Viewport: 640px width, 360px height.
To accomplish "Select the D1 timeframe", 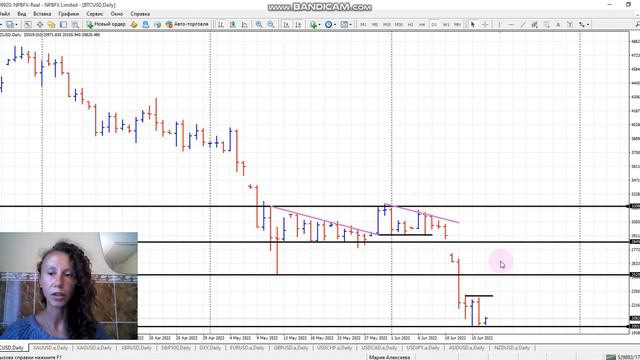I will pyautogui.click(x=434, y=24).
